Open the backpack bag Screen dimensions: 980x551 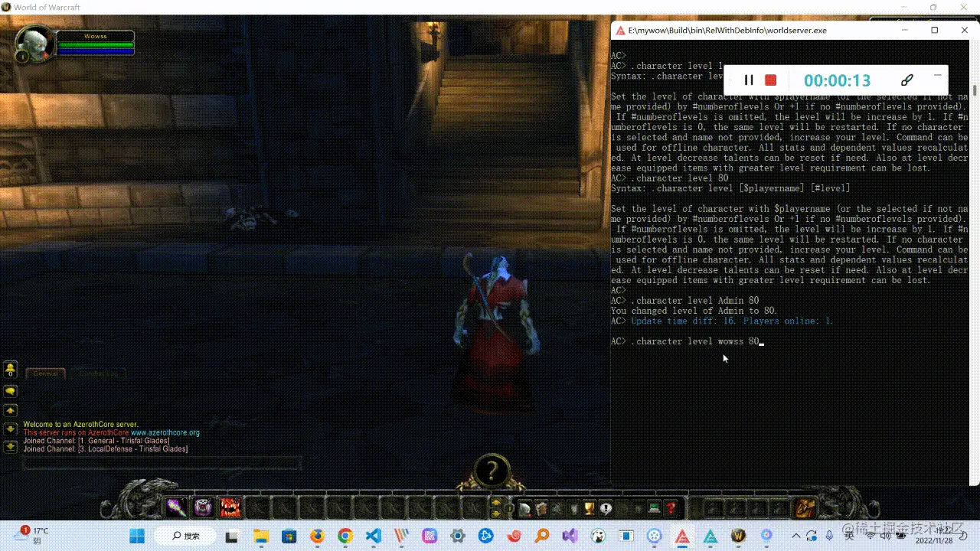[805, 507]
